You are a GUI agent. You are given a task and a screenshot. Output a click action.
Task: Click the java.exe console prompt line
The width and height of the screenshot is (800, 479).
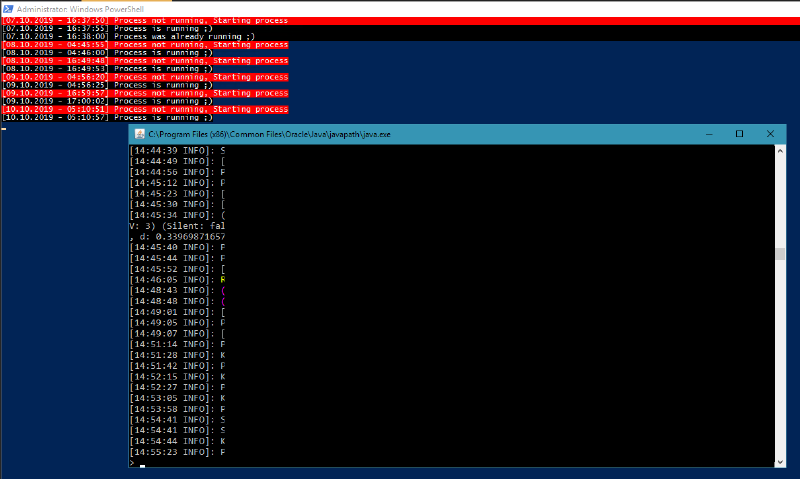[137, 463]
